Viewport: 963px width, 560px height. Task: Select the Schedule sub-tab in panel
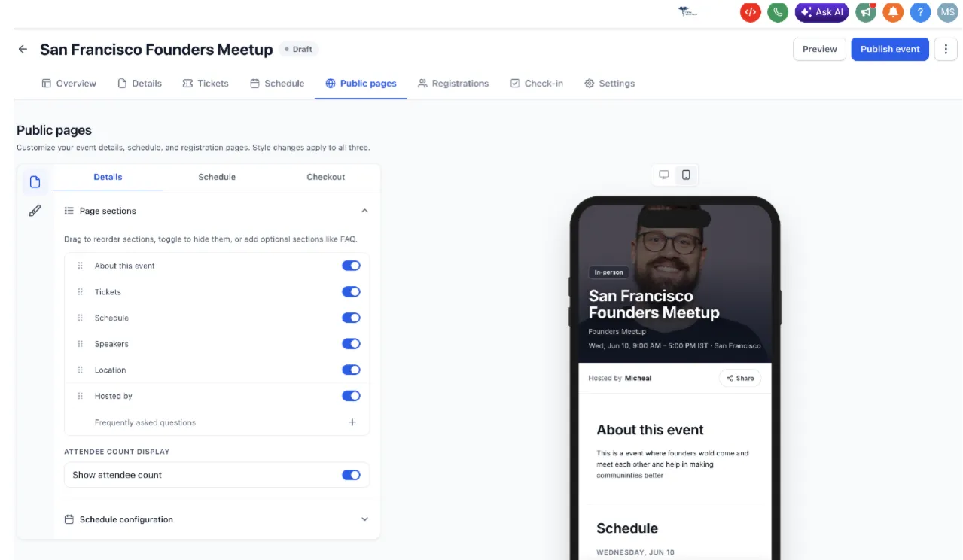point(217,177)
